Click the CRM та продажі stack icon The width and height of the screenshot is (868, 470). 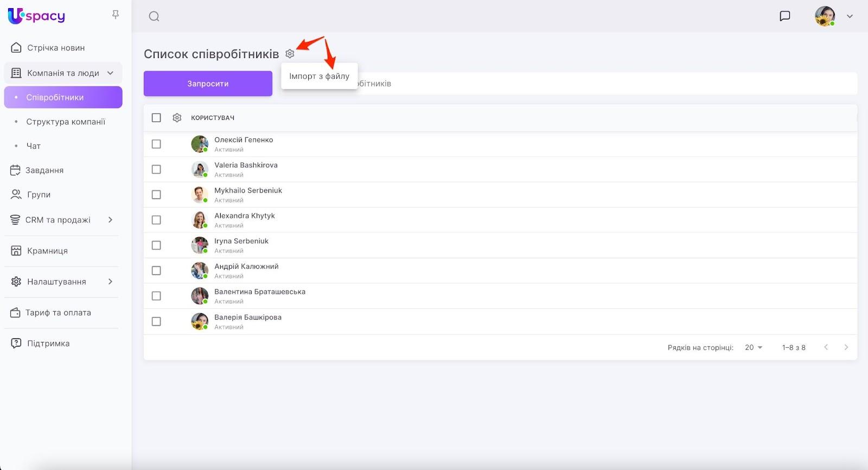pos(15,220)
